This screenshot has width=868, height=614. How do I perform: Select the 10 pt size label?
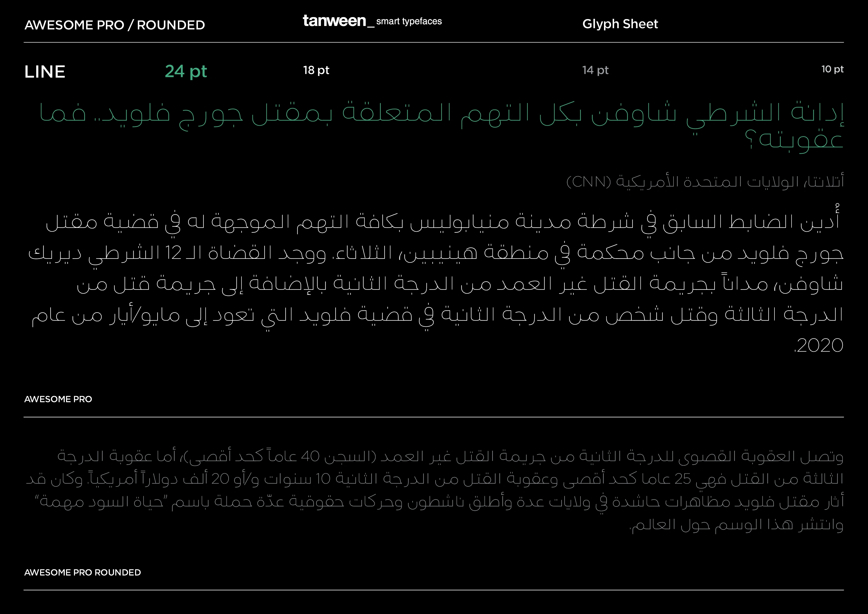coord(832,69)
